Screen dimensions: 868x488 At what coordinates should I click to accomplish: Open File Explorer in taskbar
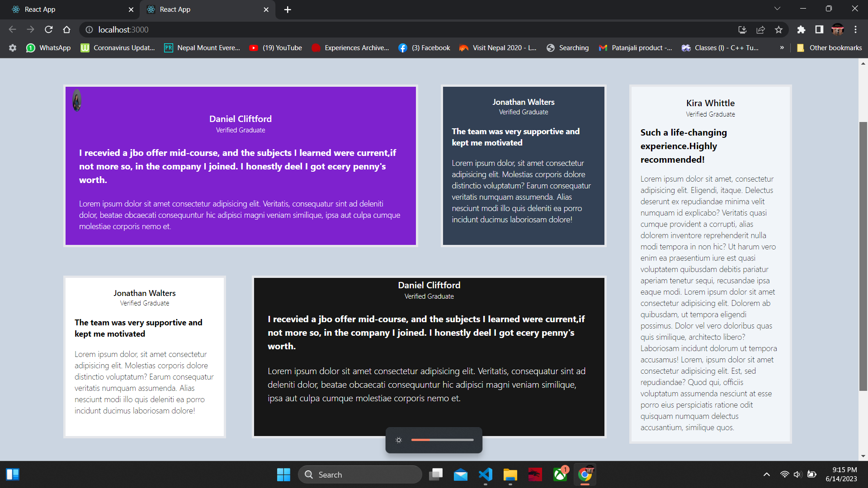click(x=510, y=474)
